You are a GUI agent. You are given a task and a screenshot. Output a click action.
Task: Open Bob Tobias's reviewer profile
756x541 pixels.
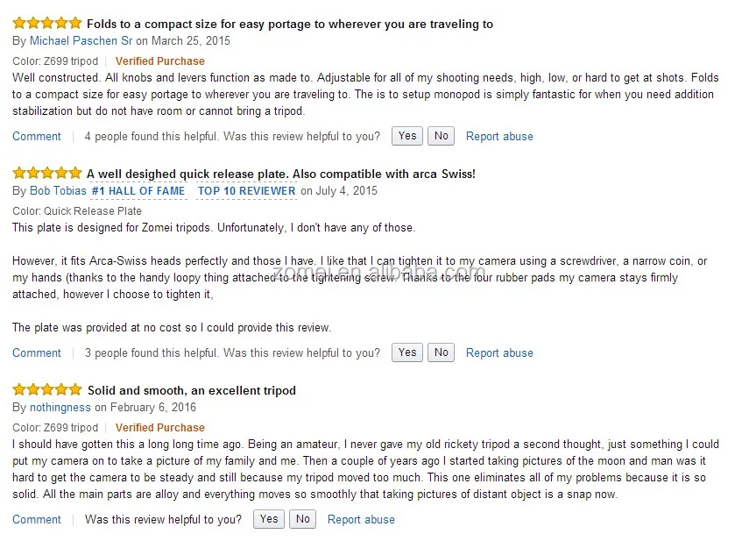tap(58, 190)
